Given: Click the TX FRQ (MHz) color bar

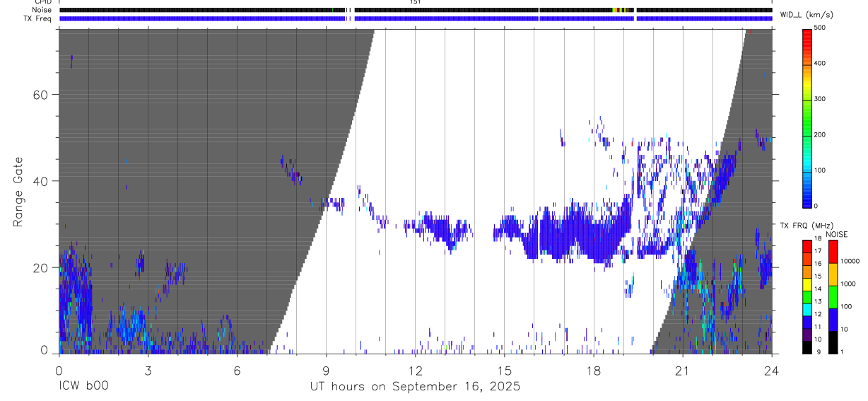Looking at the screenshot, I should click(x=807, y=296).
